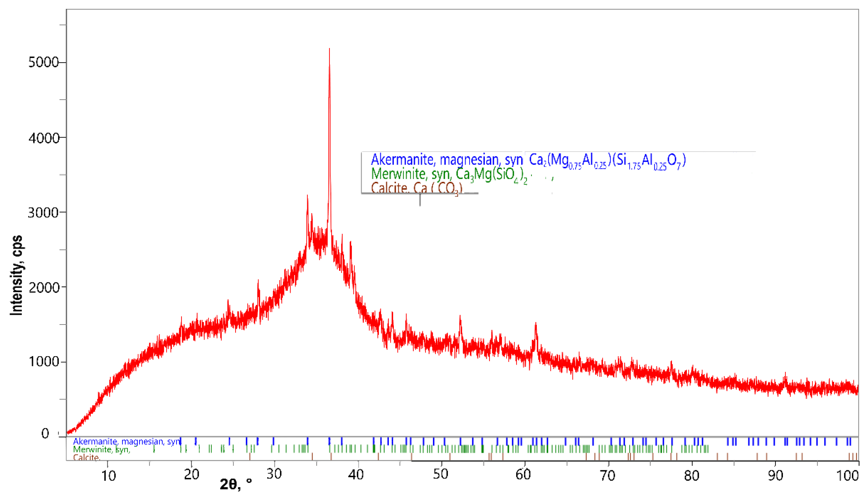Click the Intensity, cps y-axis title

click(16, 275)
